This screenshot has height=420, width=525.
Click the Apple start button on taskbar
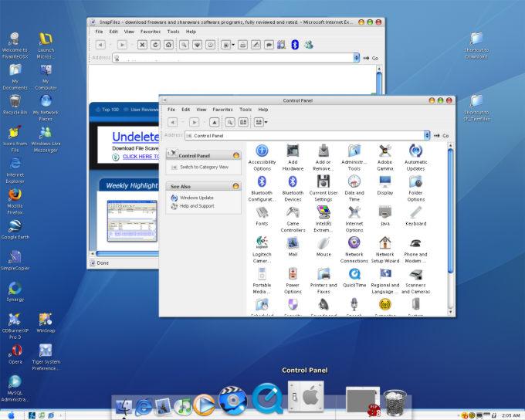[11, 415]
